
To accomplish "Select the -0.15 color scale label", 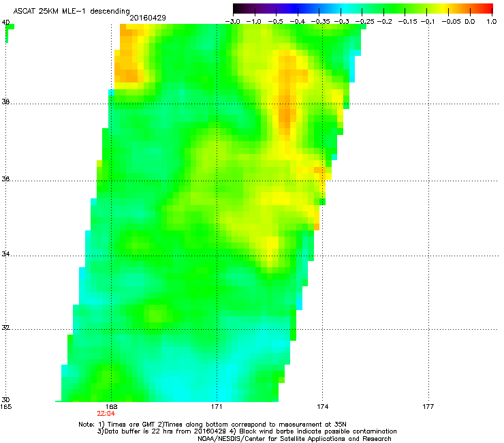I will coord(407,22).
